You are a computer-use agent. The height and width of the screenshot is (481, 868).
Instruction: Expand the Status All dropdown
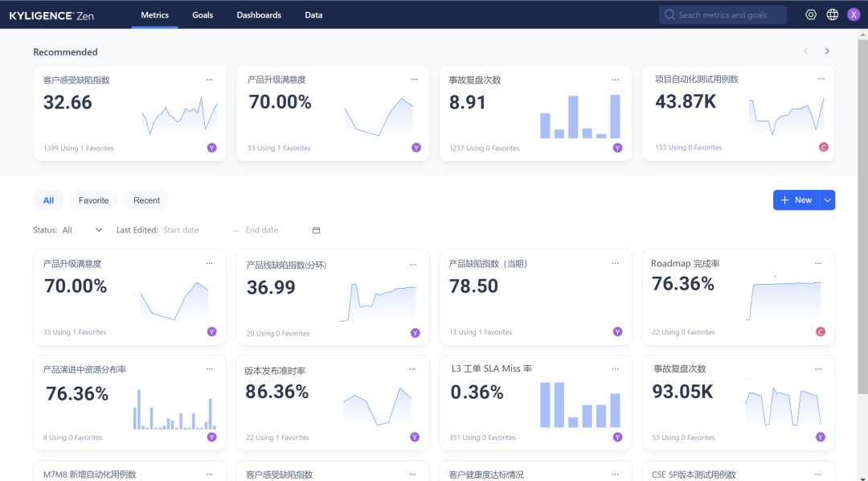[83, 230]
